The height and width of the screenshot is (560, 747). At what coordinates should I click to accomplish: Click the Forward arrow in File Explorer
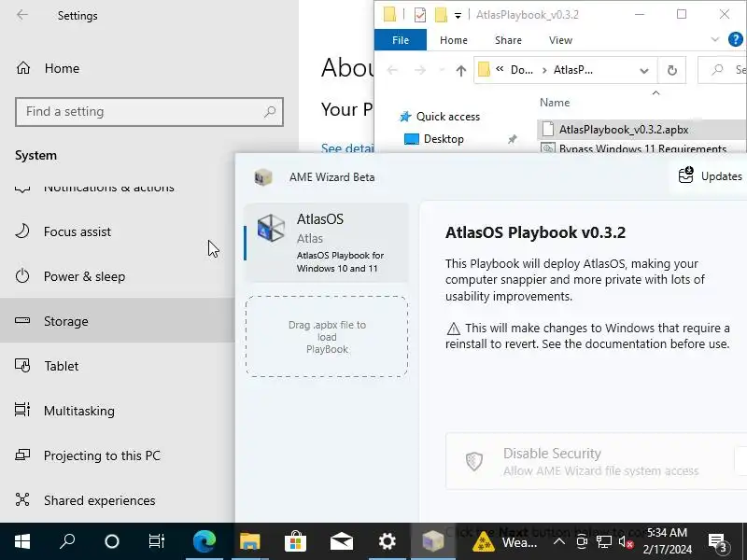coord(419,71)
